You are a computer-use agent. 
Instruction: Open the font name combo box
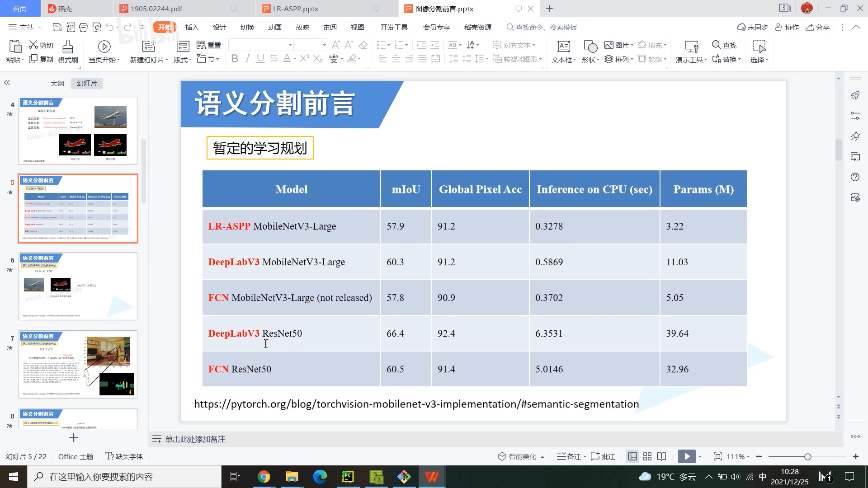[x=290, y=45]
